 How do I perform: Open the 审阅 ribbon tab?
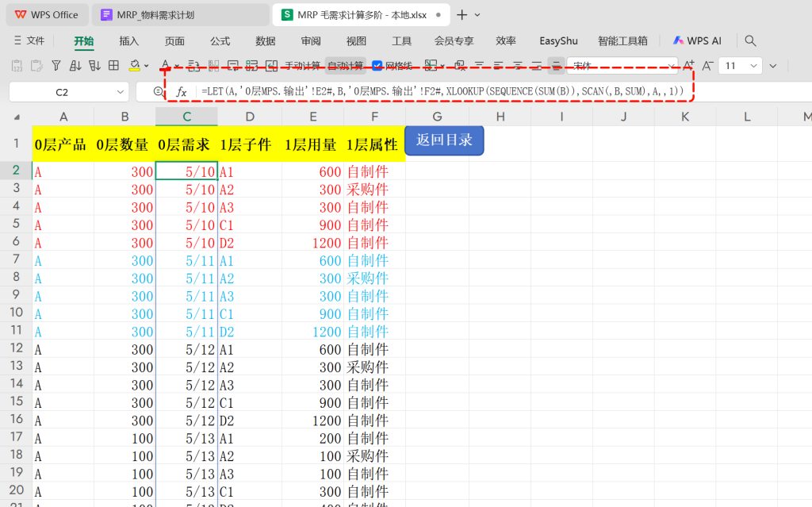pos(311,41)
